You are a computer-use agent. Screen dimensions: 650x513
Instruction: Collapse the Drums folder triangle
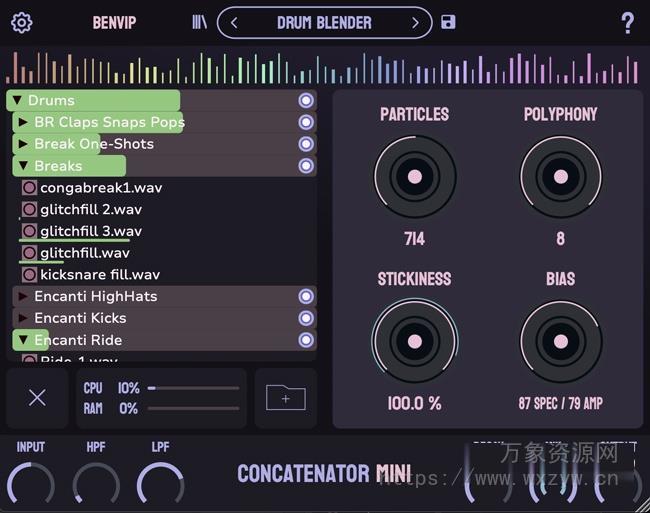tap(17, 100)
